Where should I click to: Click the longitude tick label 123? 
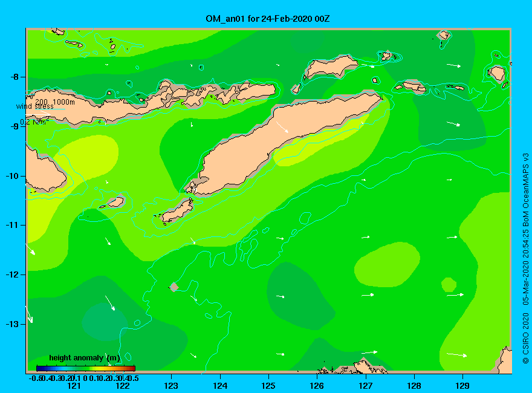[x=171, y=386]
